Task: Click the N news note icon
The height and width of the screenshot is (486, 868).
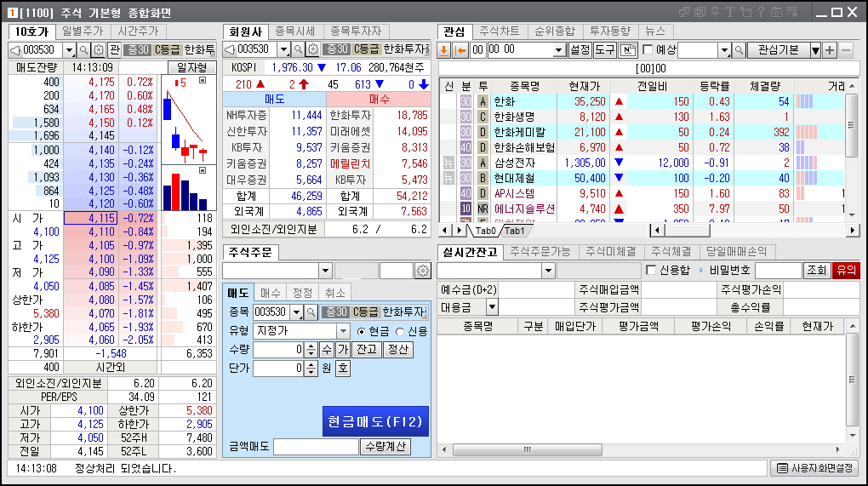Action: pos(627,50)
